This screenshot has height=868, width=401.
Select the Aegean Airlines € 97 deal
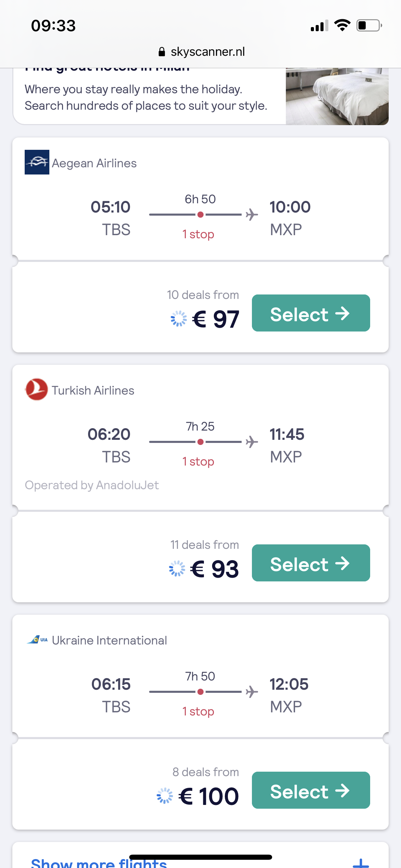pyautogui.click(x=311, y=313)
